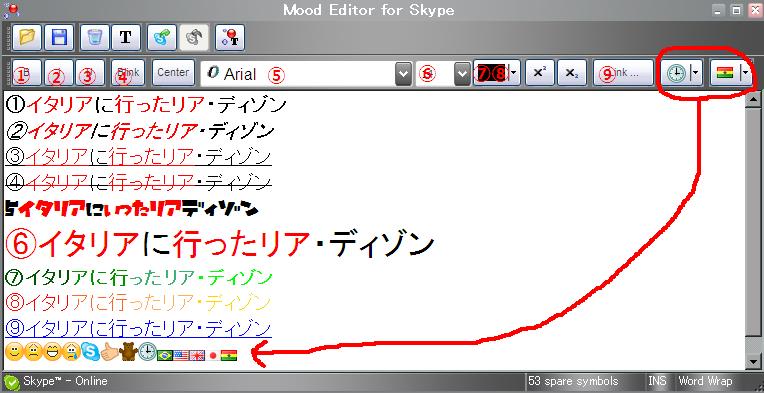Click the Word Wrap status bar entry
Viewport: 764px width, 393px height.
(705, 381)
